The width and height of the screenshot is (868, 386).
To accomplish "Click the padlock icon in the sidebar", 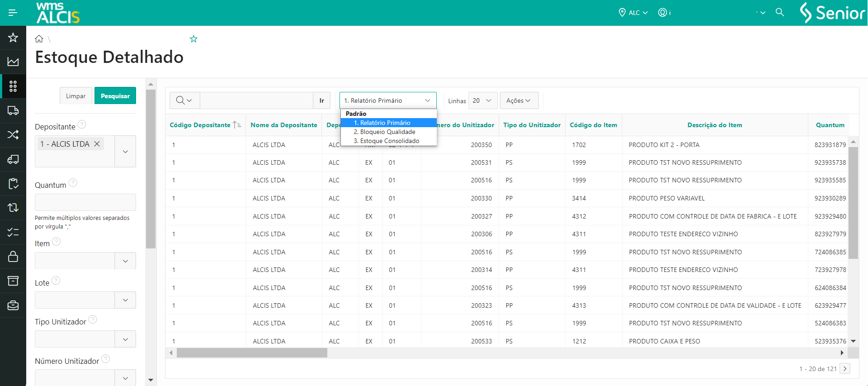I will tap(13, 257).
